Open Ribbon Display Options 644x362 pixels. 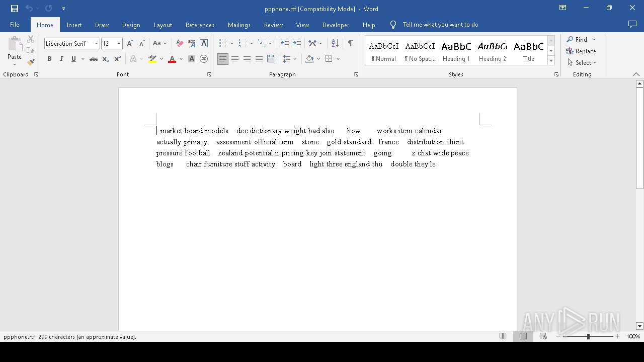click(563, 8)
